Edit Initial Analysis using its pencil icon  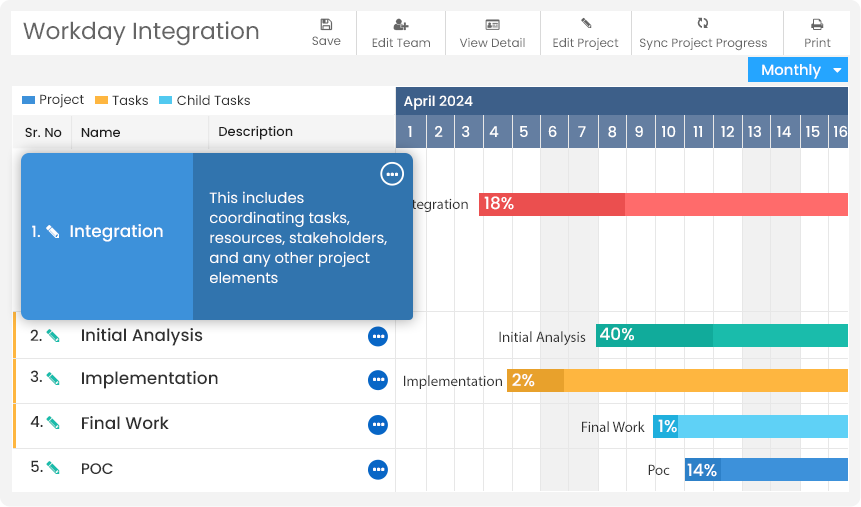coord(53,336)
